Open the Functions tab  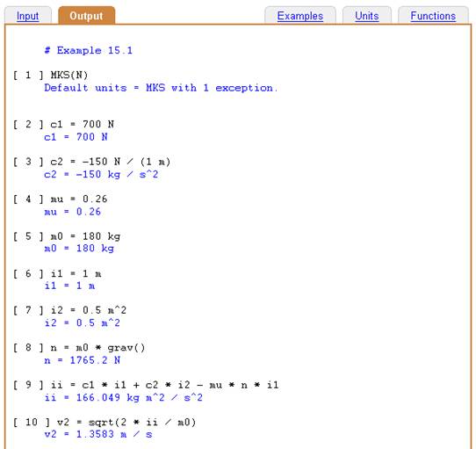[x=433, y=16]
